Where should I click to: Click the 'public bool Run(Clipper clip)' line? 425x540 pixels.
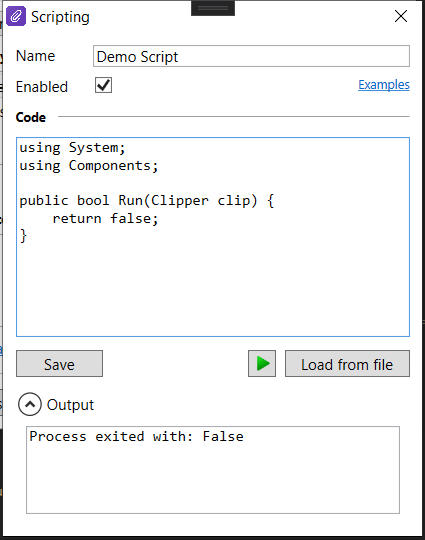click(147, 201)
